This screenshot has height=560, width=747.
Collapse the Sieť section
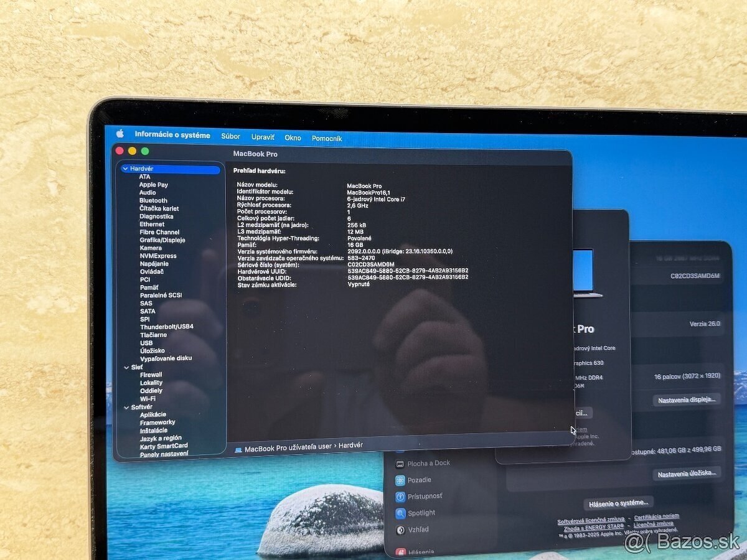pos(126,367)
